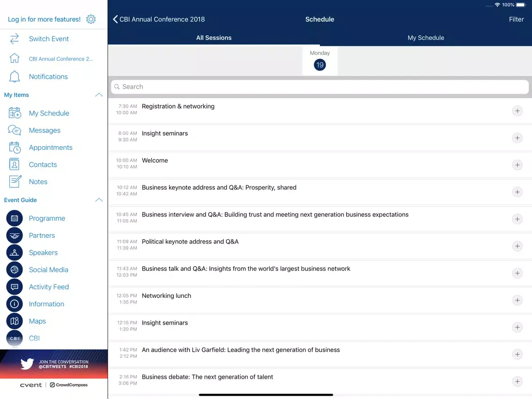Add Networking lunch to schedule
Viewport: 532px width, 399px height.
(x=517, y=300)
